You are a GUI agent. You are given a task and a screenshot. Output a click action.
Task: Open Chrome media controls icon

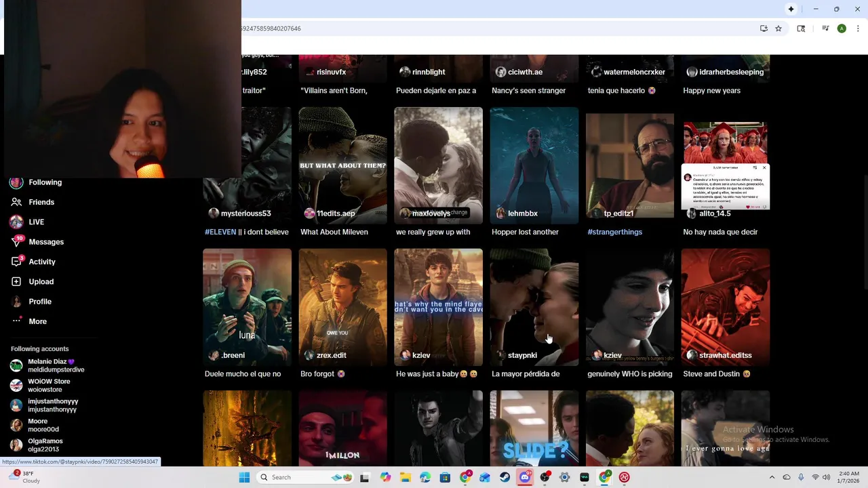click(825, 28)
